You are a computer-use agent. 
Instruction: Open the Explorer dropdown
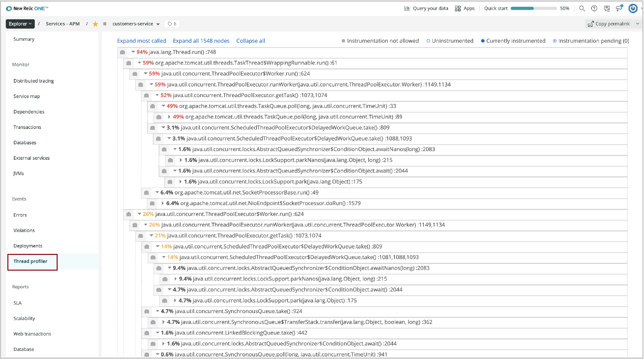(x=20, y=24)
